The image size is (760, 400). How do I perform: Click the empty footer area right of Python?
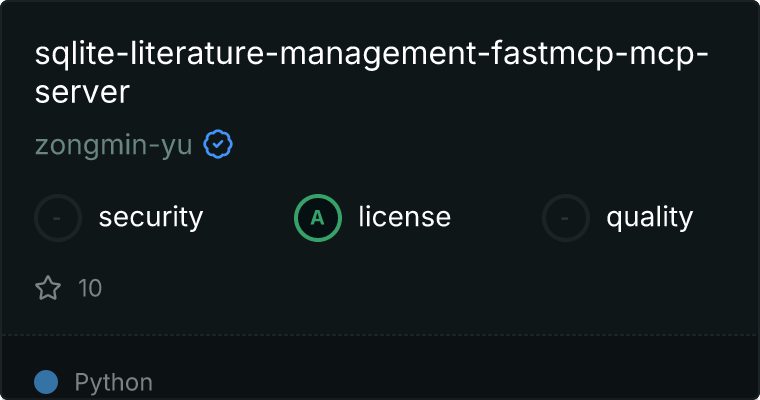point(450,382)
